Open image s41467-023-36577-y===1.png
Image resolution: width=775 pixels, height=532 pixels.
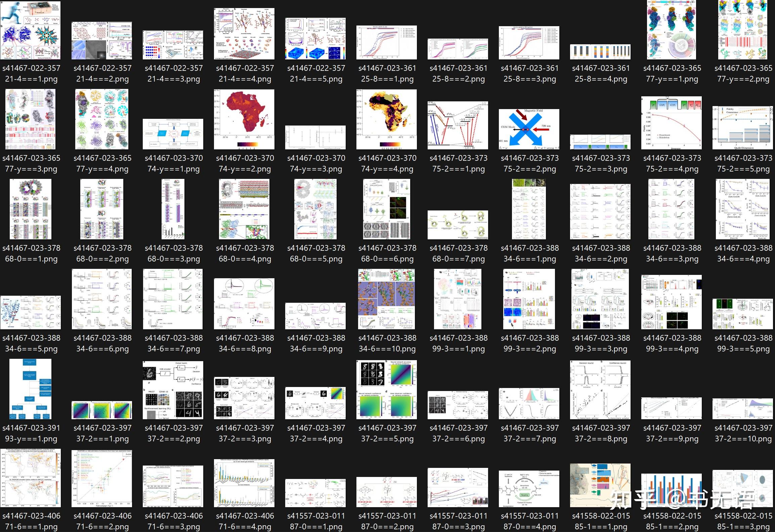tap(672, 30)
